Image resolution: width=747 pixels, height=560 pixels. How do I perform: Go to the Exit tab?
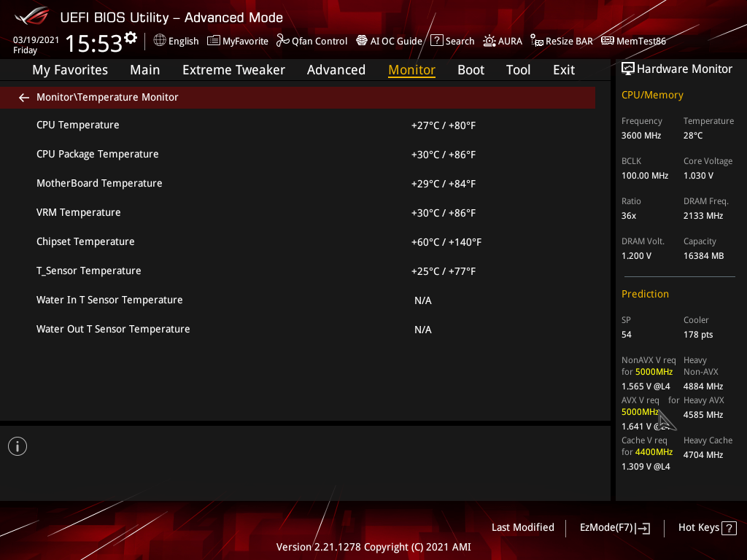pos(564,70)
